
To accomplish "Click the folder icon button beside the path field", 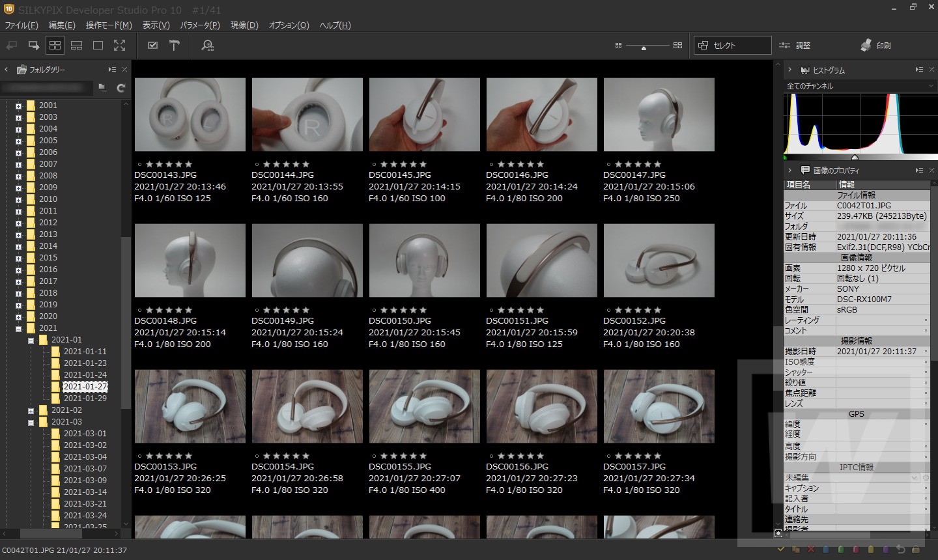I will (x=102, y=88).
